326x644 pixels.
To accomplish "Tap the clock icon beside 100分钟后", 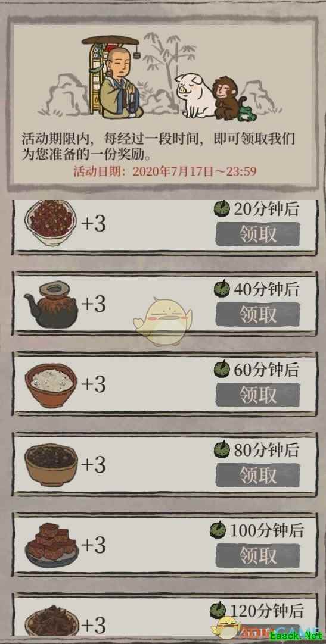I will [x=218, y=530].
